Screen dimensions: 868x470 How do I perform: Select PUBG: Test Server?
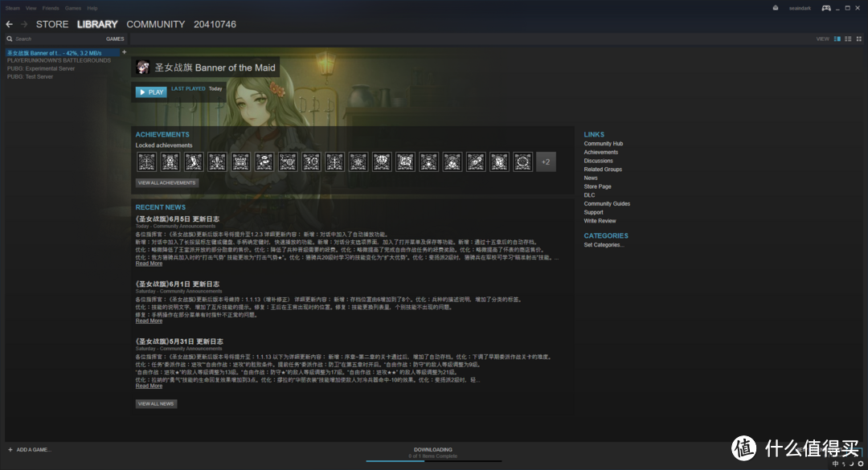[30, 77]
